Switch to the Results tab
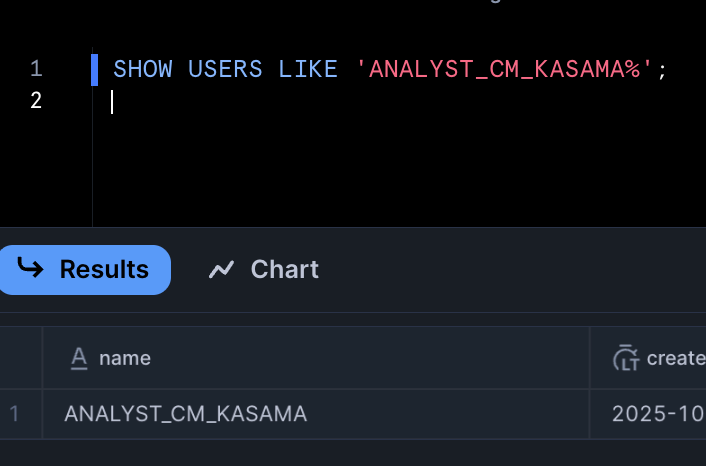 click(85, 270)
